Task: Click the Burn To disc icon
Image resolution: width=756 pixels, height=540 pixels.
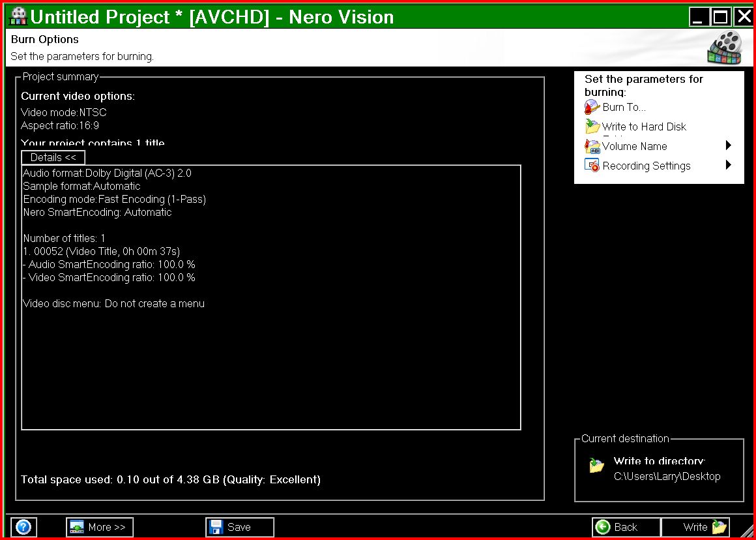Action: pyautogui.click(x=592, y=108)
